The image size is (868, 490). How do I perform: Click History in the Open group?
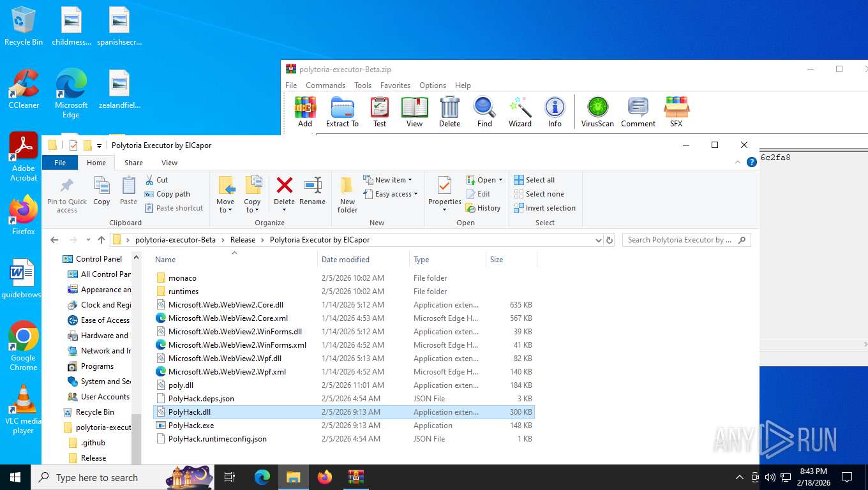coord(483,208)
